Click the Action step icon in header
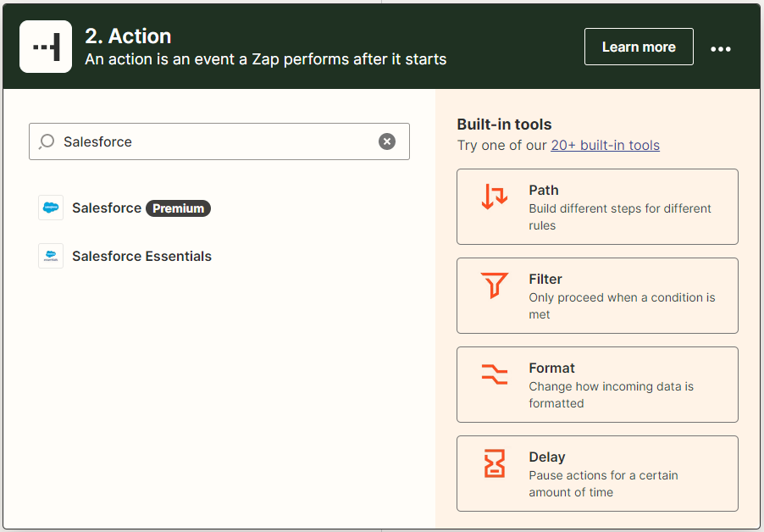764x532 pixels. point(46,47)
